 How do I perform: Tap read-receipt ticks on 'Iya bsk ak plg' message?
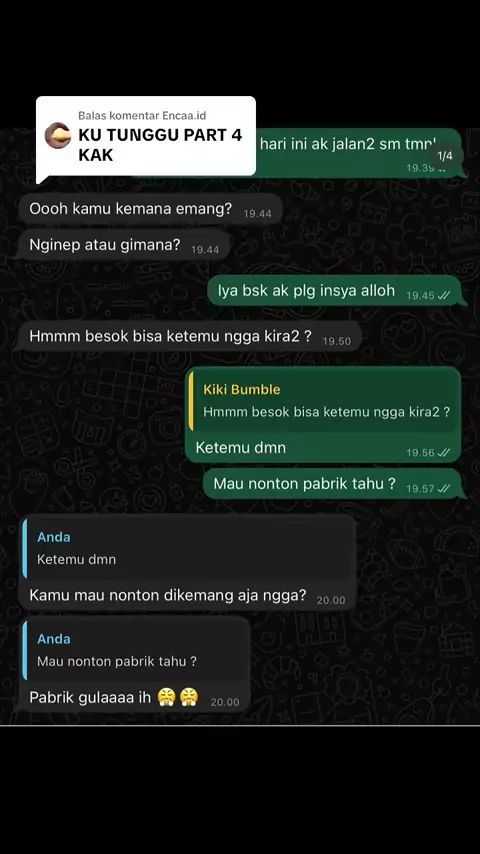click(x=444, y=295)
